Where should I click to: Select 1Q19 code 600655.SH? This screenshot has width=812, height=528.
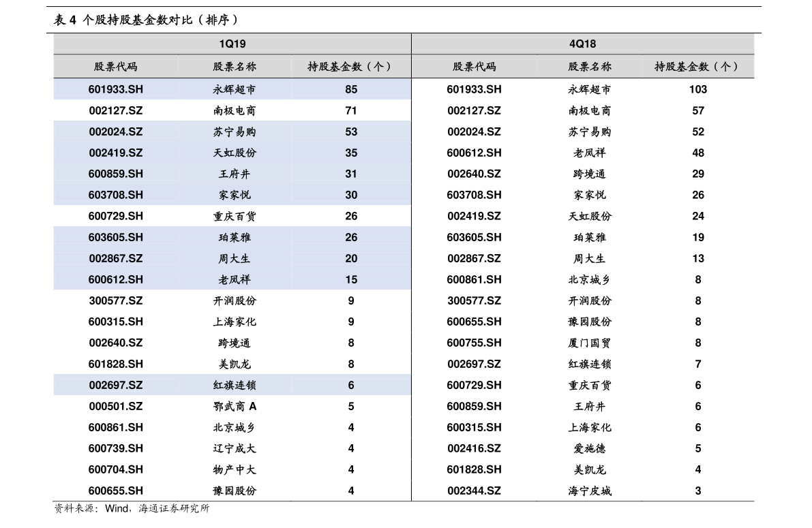coord(115,491)
